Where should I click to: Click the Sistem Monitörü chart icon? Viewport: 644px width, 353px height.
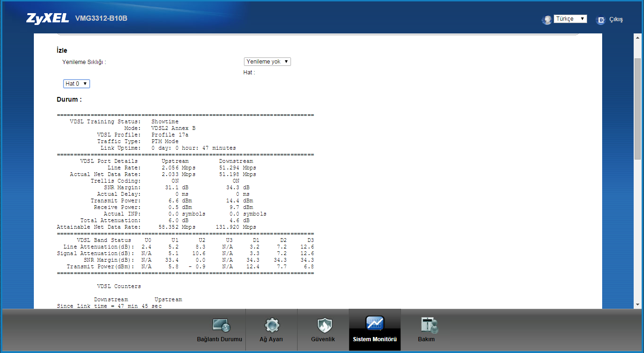point(375,323)
